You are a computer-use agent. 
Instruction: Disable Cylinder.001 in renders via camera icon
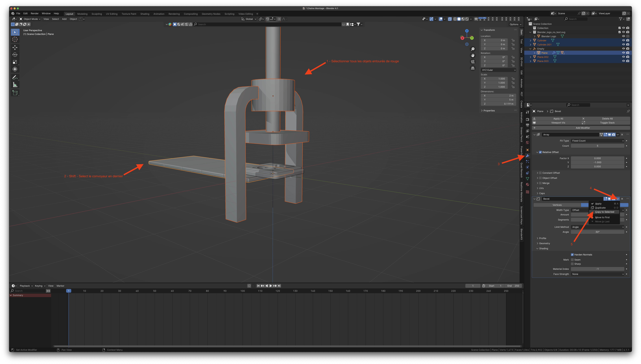pyautogui.click(x=628, y=44)
